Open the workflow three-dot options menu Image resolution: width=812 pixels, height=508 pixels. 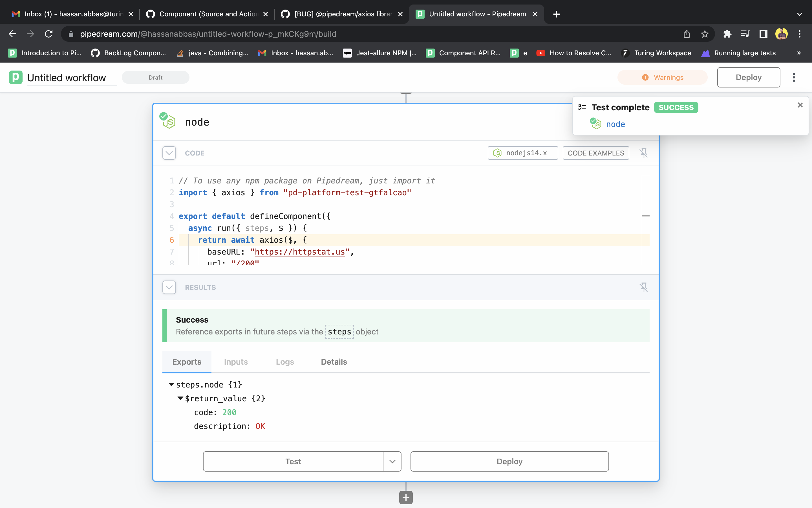point(794,77)
